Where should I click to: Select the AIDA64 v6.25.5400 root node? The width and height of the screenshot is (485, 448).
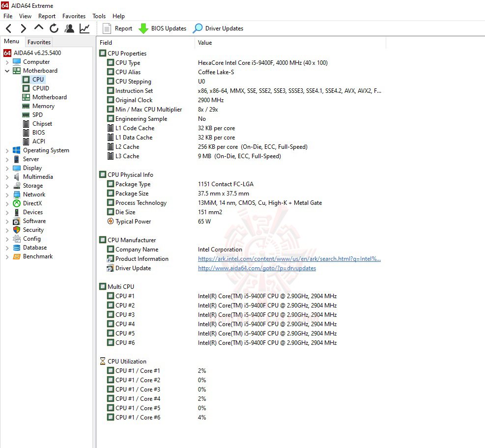[x=32, y=53]
